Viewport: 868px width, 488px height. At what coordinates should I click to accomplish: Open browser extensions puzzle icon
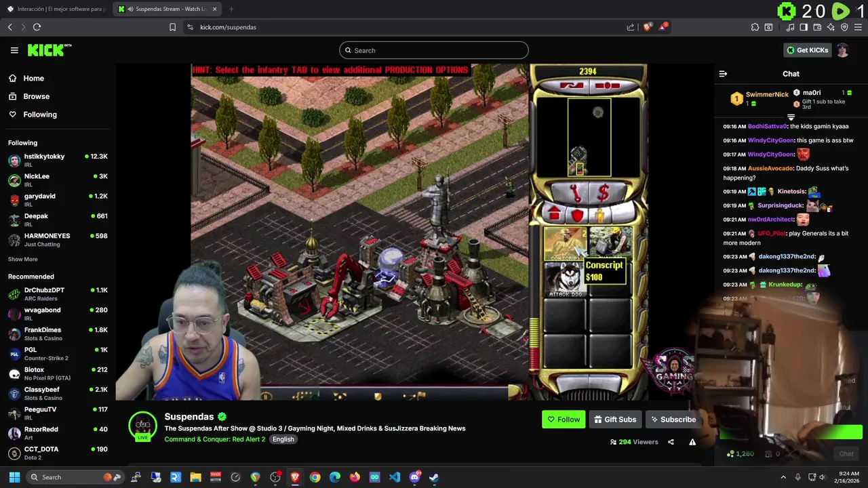(x=755, y=27)
